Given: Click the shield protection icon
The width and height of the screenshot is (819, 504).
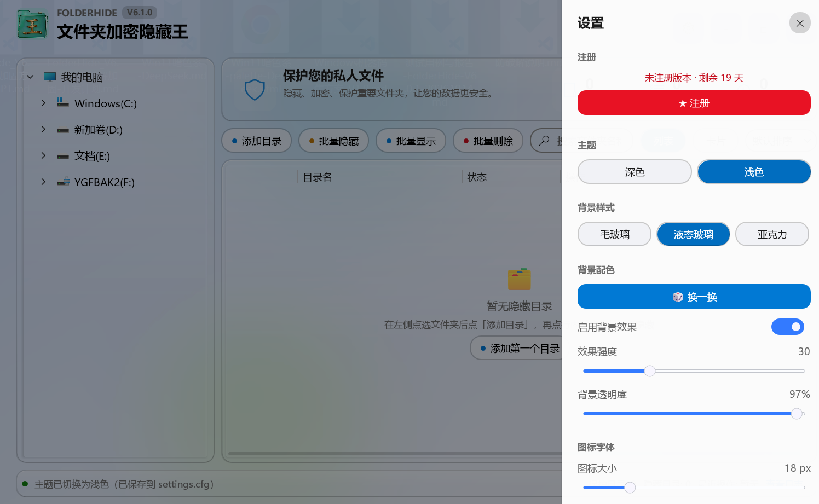Looking at the screenshot, I should click(255, 90).
